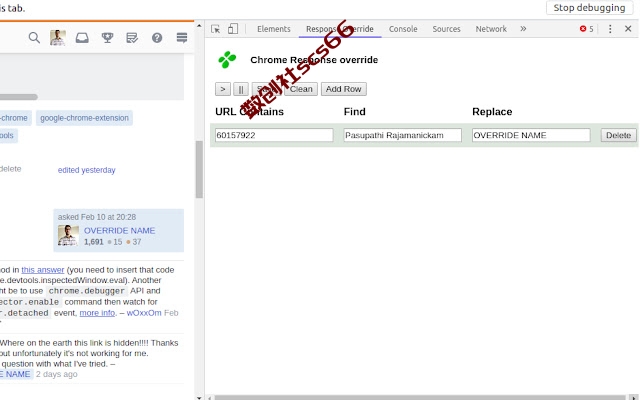Open the user profile avatar in top bar

pos(58,38)
